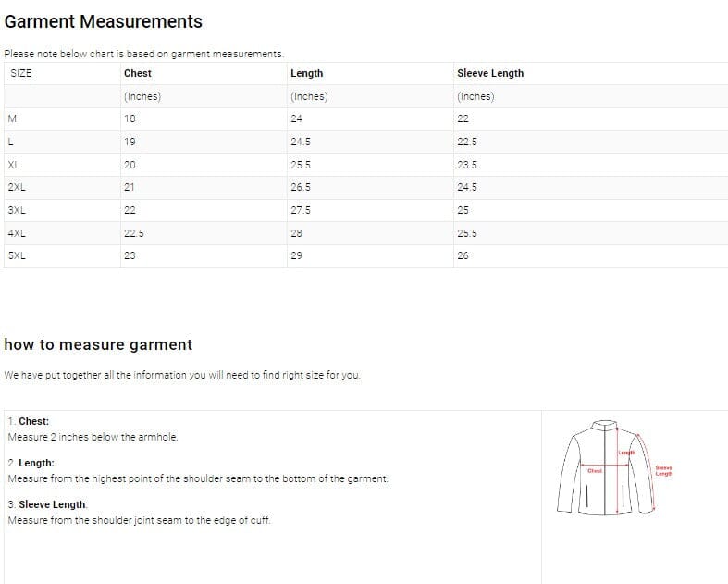The image size is (728, 584).
Task: Click the sleeve length value for size 3XL
Action: [463, 210]
